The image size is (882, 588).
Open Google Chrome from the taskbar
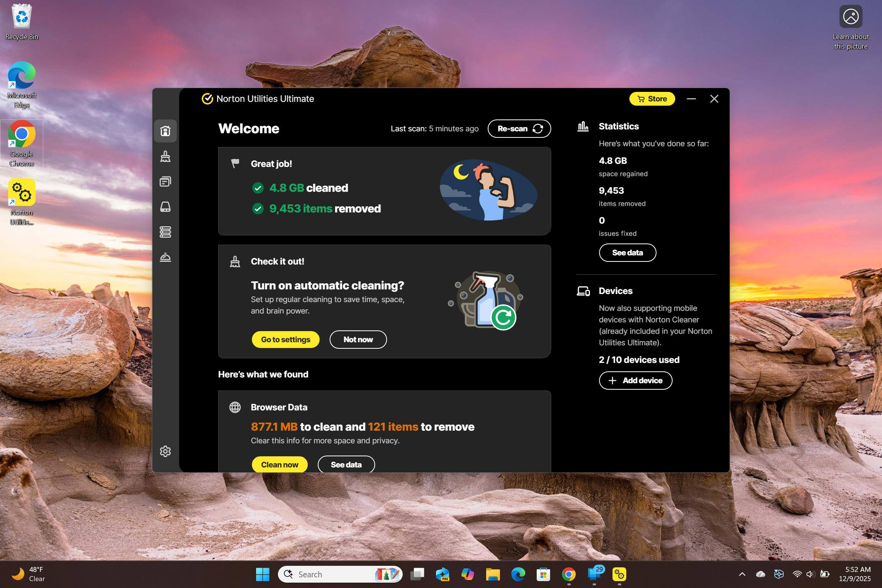pos(568,574)
